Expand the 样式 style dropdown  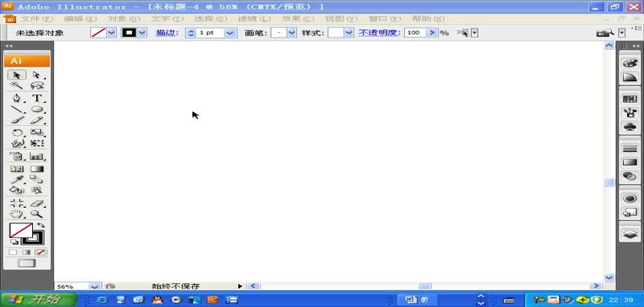click(349, 33)
